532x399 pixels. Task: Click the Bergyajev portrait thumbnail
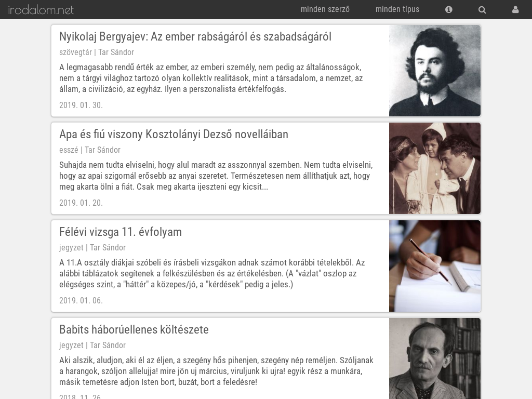tap(435, 71)
